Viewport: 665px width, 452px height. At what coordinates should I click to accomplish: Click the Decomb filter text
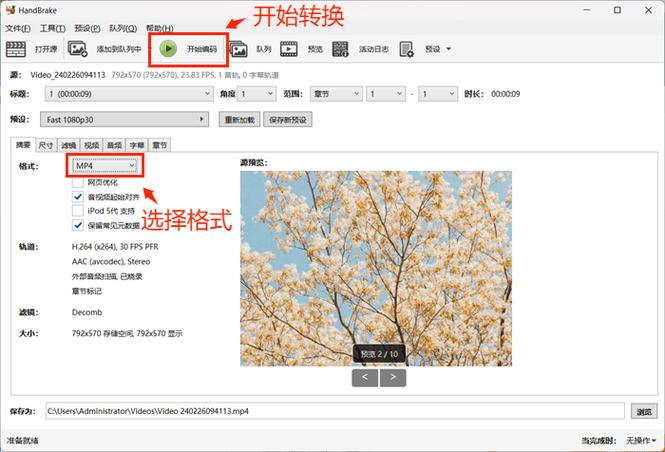click(87, 312)
